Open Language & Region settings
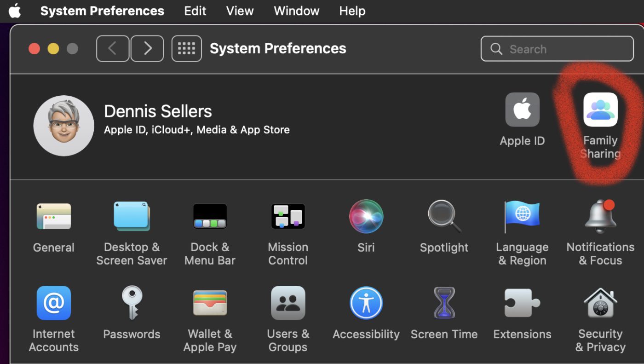Screen dimensions: 644x364 522,217
